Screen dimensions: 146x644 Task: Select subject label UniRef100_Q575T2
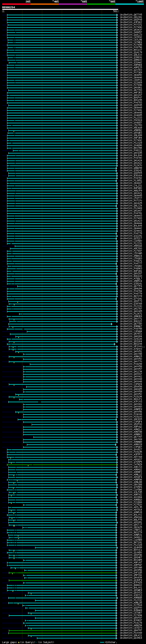click(x=131, y=334)
